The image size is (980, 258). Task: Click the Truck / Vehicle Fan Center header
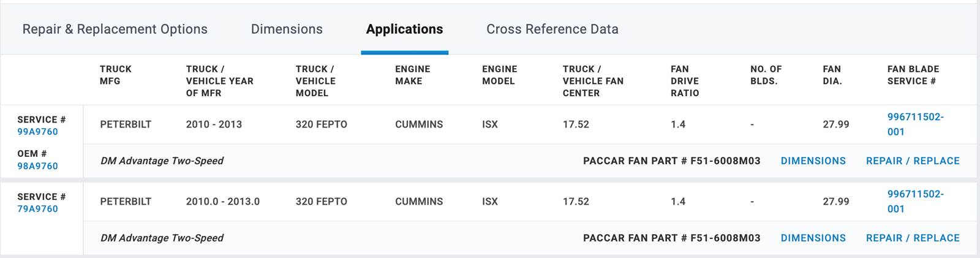pos(592,81)
